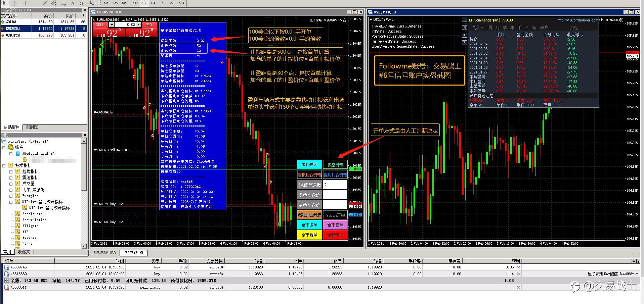
Task: Collapse the 账户 accounts tree node
Action: (x=4, y=147)
